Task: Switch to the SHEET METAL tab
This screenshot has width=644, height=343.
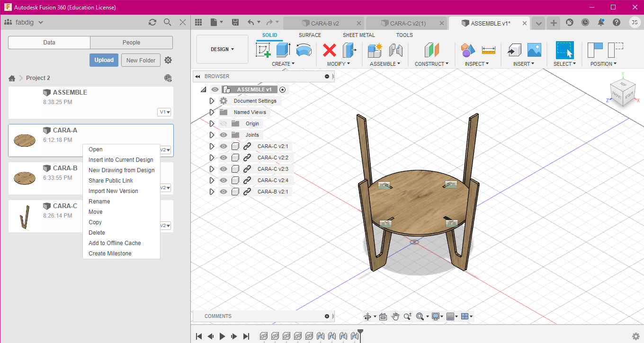Action: pyautogui.click(x=358, y=35)
